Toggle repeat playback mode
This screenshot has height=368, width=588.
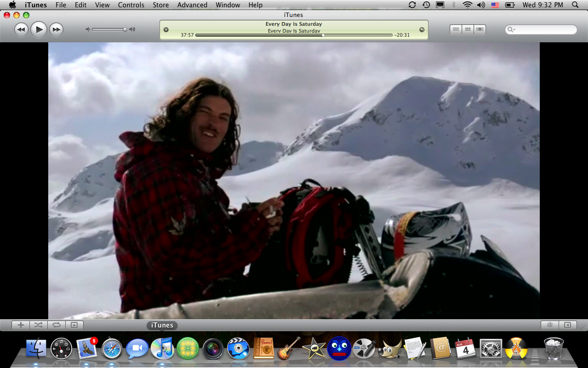point(56,325)
